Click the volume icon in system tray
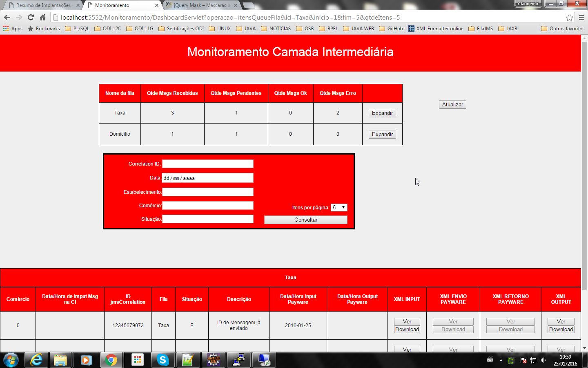Screen dimensions: 588x368 543,360
